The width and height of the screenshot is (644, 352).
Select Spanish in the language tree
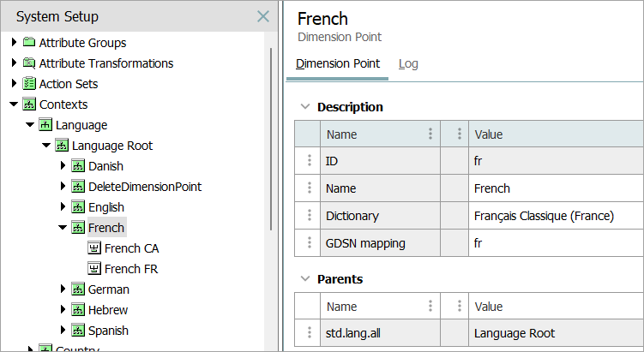tap(108, 331)
